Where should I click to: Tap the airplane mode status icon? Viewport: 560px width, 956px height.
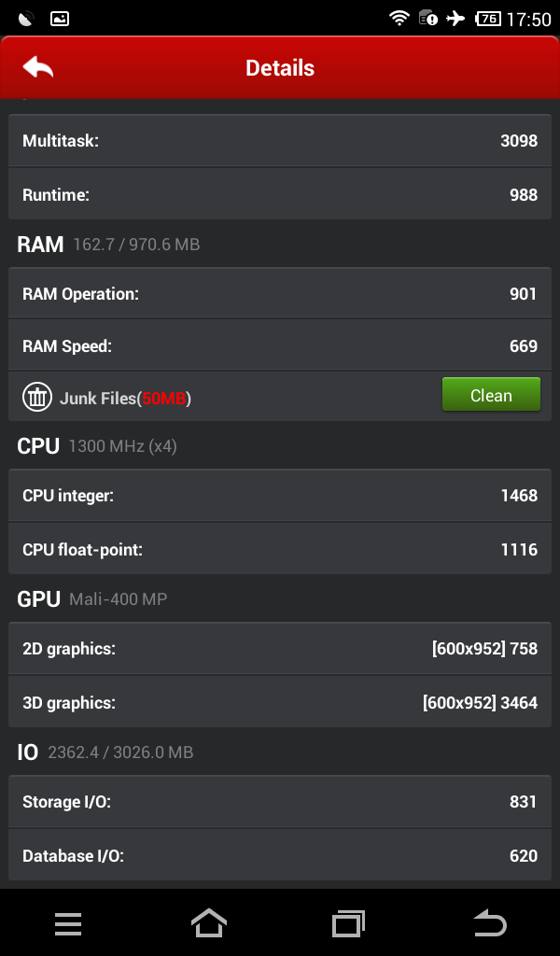click(x=455, y=18)
